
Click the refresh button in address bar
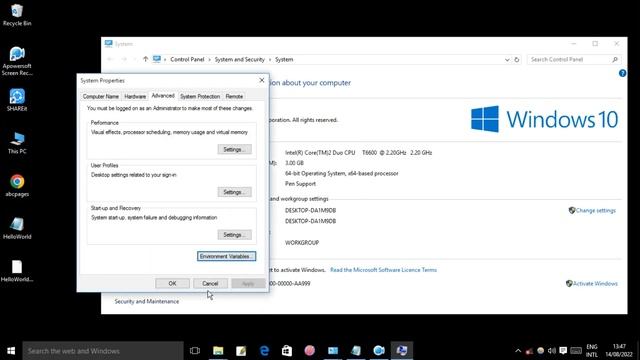[517, 60]
